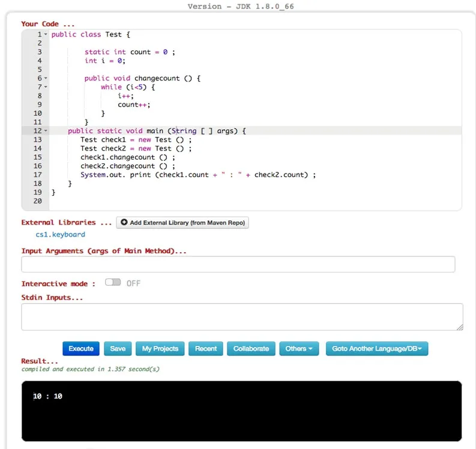This screenshot has width=476, height=449.
Task: Collapse class Test fold arrow on line 1
Action: tap(46, 34)
